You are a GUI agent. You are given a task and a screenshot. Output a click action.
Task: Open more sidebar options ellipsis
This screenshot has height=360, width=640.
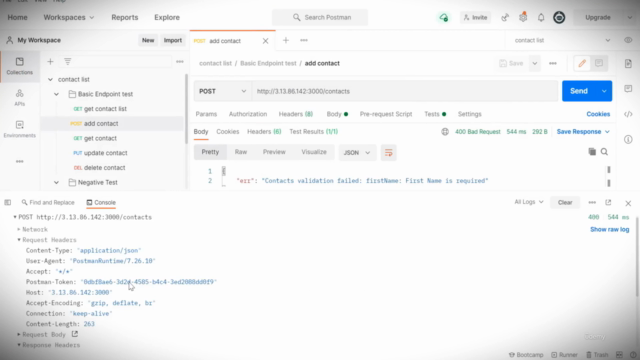click(20, 162)
